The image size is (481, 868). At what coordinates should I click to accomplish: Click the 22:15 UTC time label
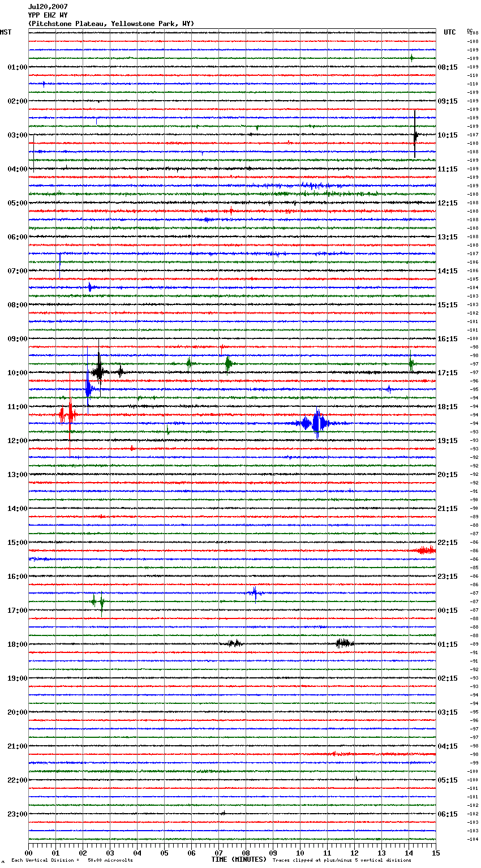pos(448,543)
